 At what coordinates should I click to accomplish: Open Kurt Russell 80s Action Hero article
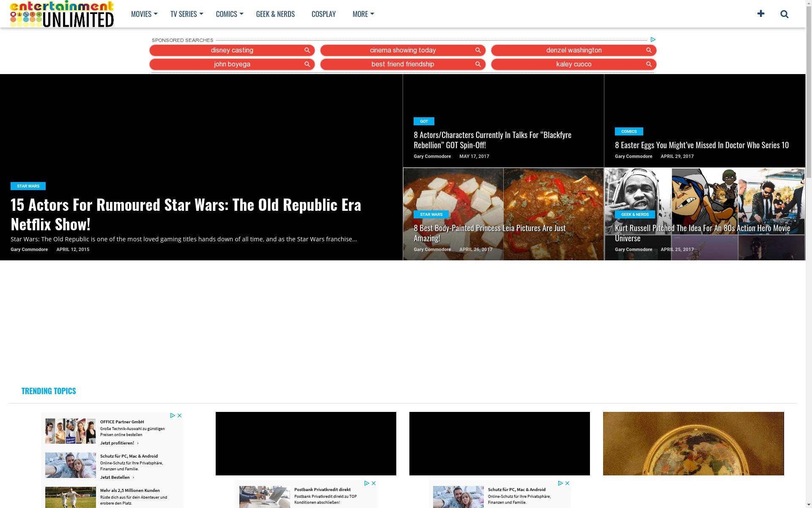702,233
